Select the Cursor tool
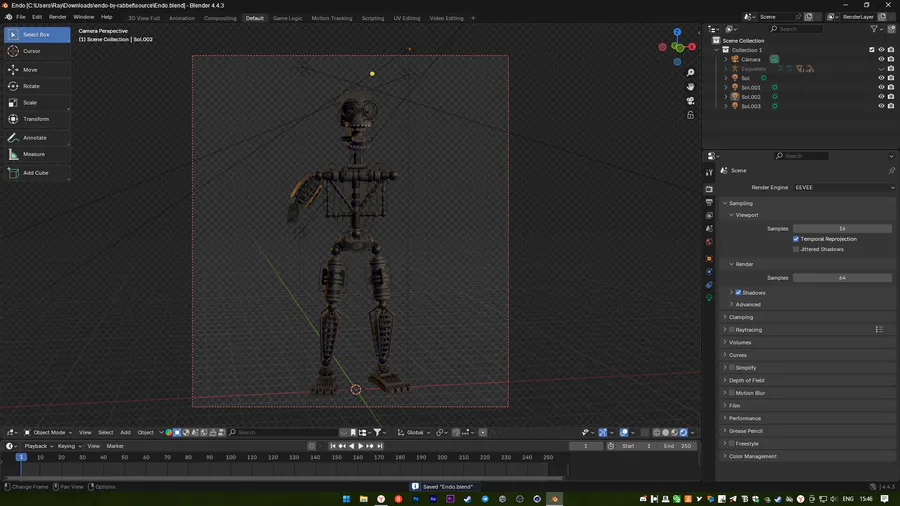This screenshot has height=506, width=900. point(37,51)
